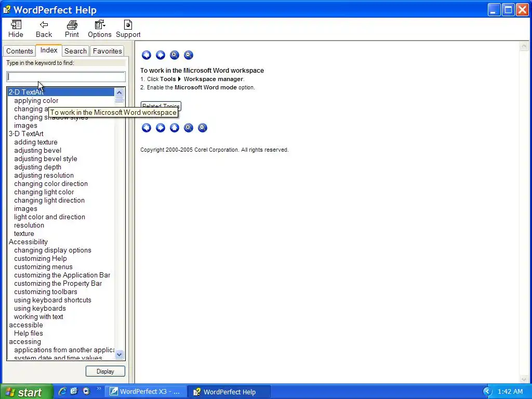Click zoom-in magnifier above the copyright line
532x399 pixels.
click(188, 128)
